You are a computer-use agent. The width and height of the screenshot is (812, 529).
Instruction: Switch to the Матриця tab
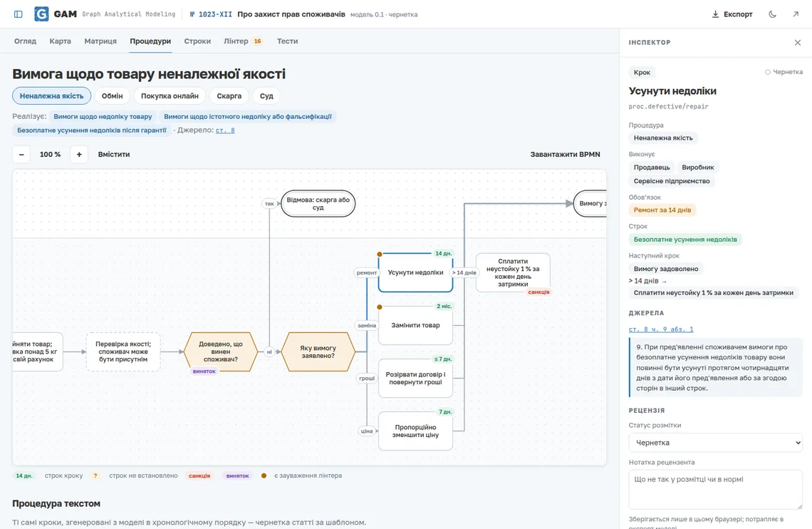100,41
